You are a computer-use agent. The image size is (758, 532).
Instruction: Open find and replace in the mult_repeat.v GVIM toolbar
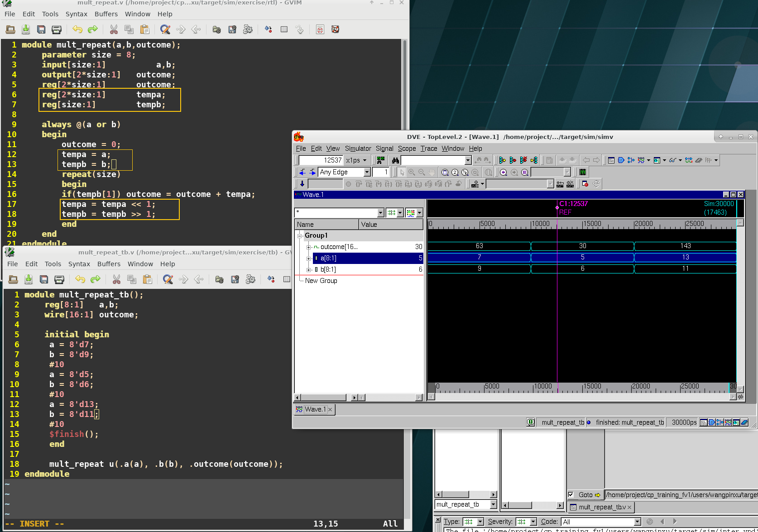(x=165, y=29)
